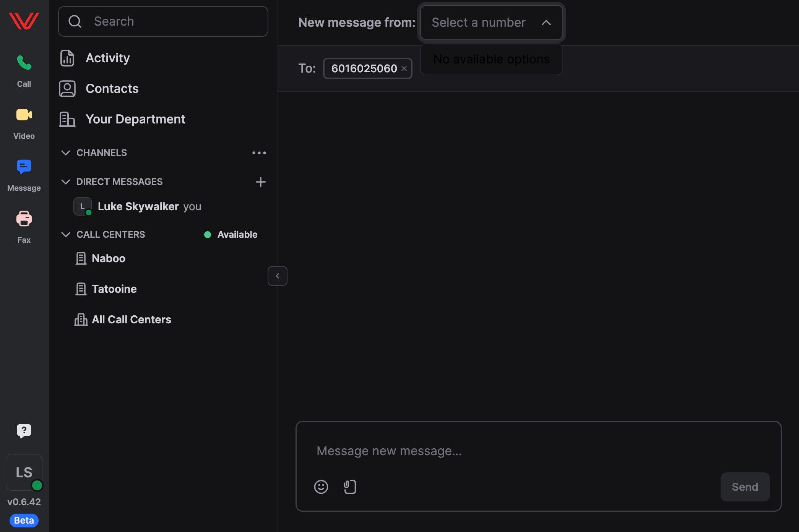Attach a file to the message
This screenshot has height=532, width=799.
349,487
